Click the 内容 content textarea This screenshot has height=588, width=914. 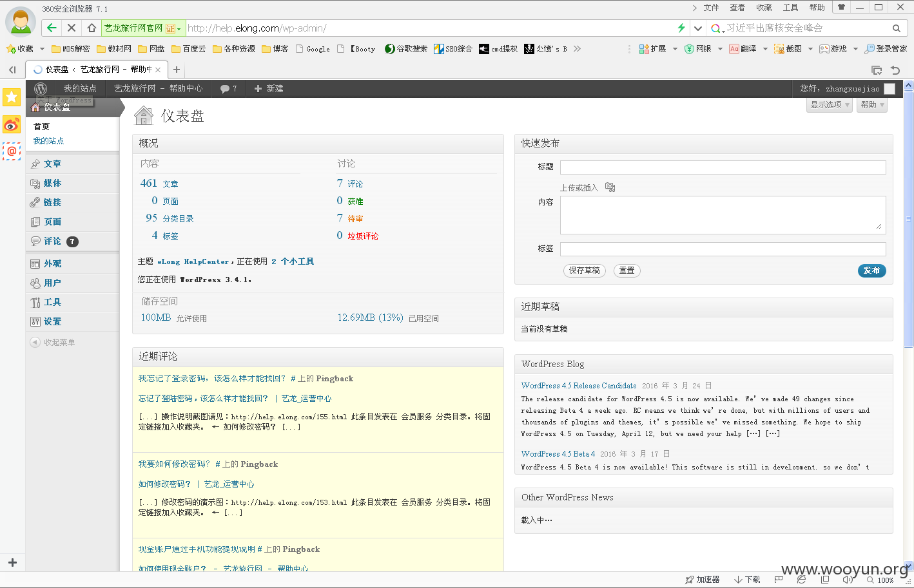tap(723, 215)
